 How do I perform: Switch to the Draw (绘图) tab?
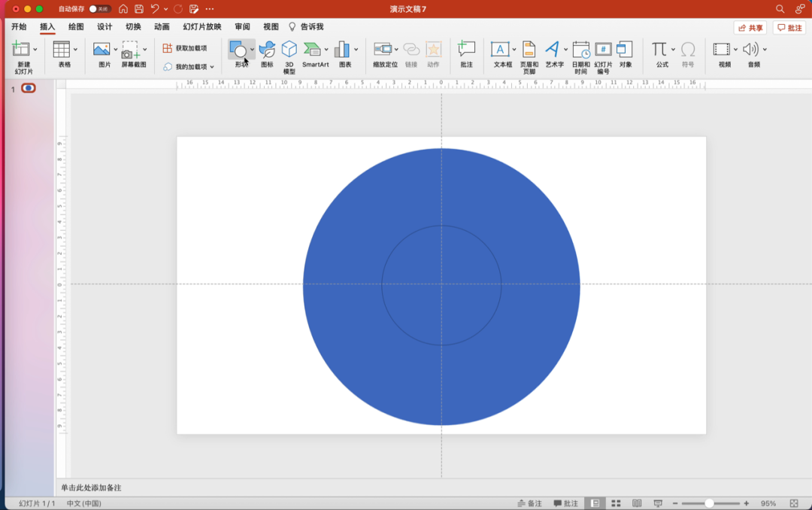tap(76, 27)
